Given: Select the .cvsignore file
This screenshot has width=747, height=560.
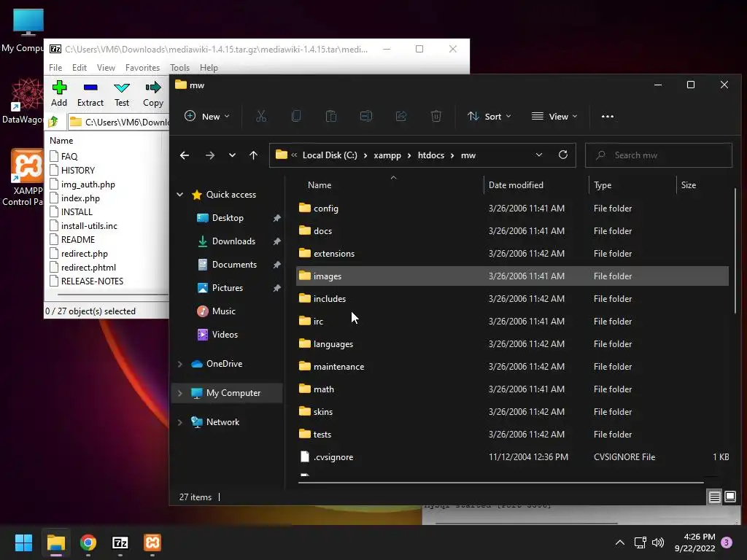Looking at the screenshot, I should (x=512, y=456).
